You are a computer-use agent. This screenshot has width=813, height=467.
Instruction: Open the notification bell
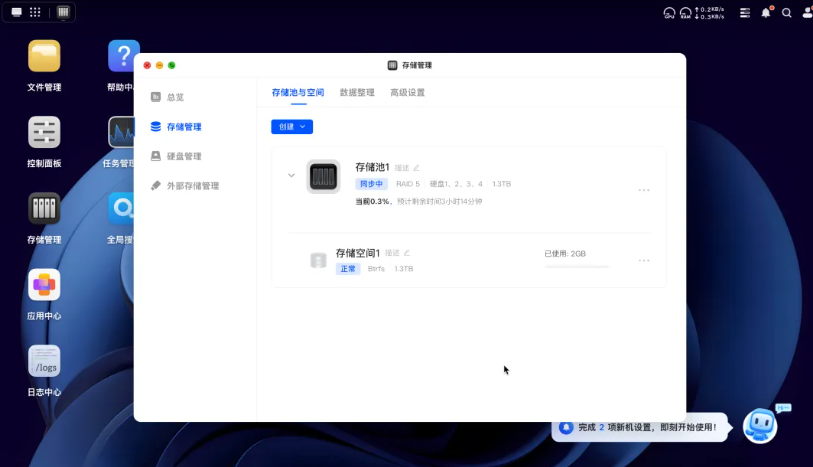766,13
